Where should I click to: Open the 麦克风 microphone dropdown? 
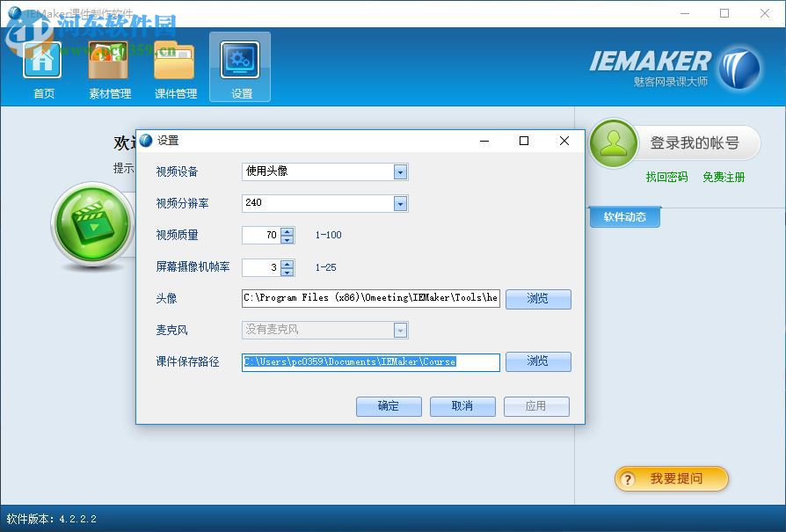401,330
